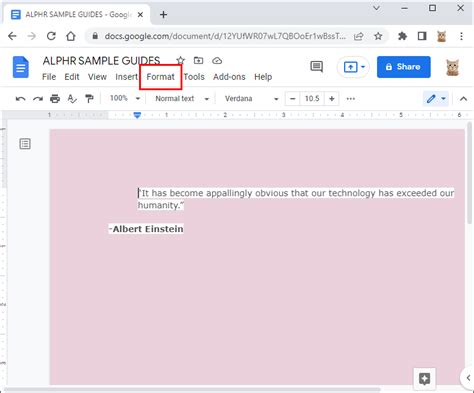Open a new Chrome tab
This screenshot has height=393, width=474.
click(x=163, y=15)
